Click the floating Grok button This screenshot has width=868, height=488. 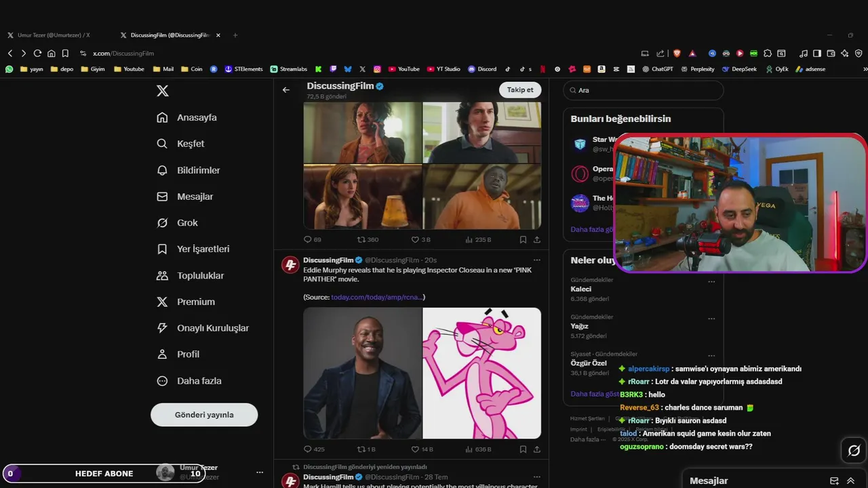tap(854, 451)
